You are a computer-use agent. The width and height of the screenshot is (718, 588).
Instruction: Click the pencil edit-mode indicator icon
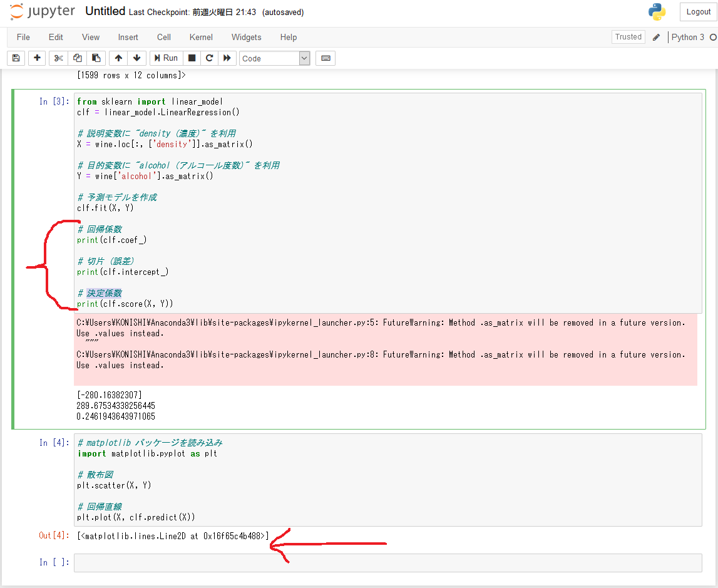point(656,37)
